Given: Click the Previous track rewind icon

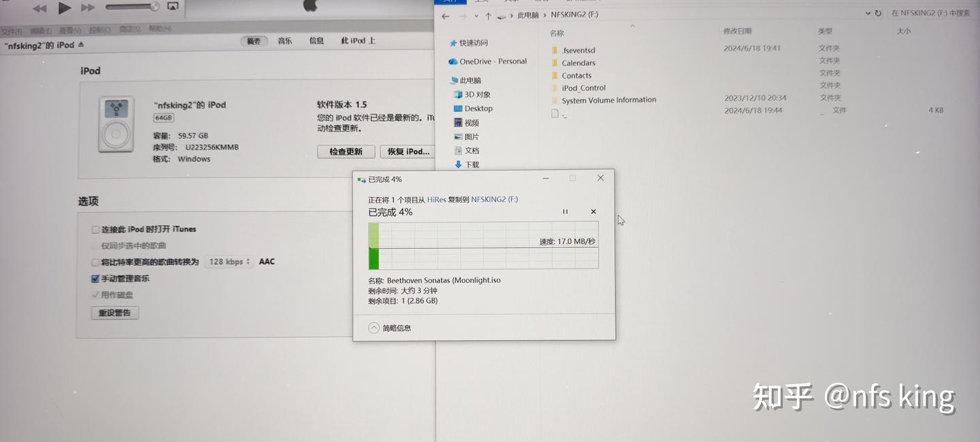Looking at the screenshot, I should pos(40,9).
